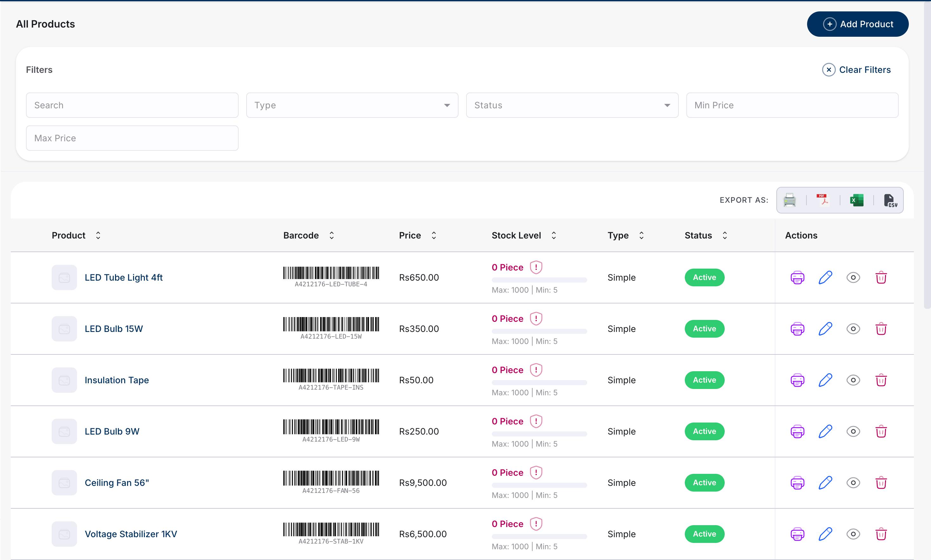This screenshot has width=931, height=560.
Task: View LED Bulb 9W details eye icon
Action: [x=853, y=432]
